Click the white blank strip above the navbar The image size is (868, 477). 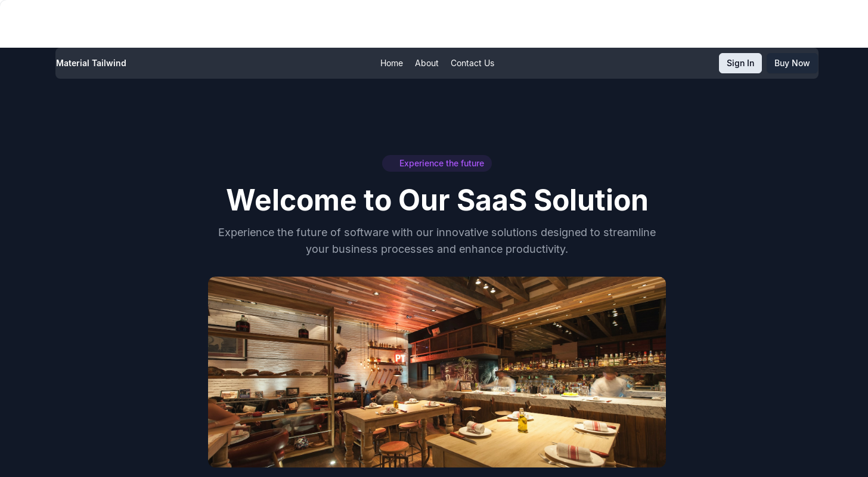tap(434, 24)
